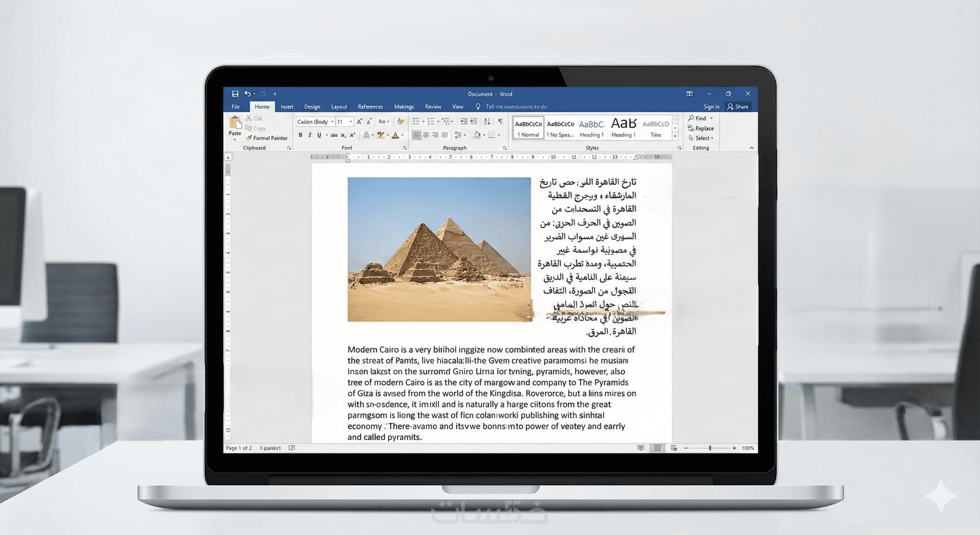Toggle Italic formatting
Viewport: 980px width, 535px height.
(x=310, y=135)
